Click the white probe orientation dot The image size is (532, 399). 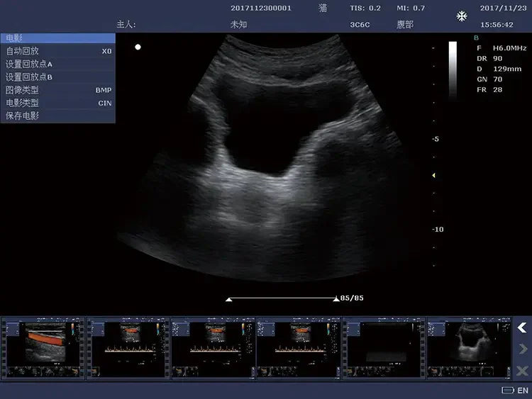[138, 47]
